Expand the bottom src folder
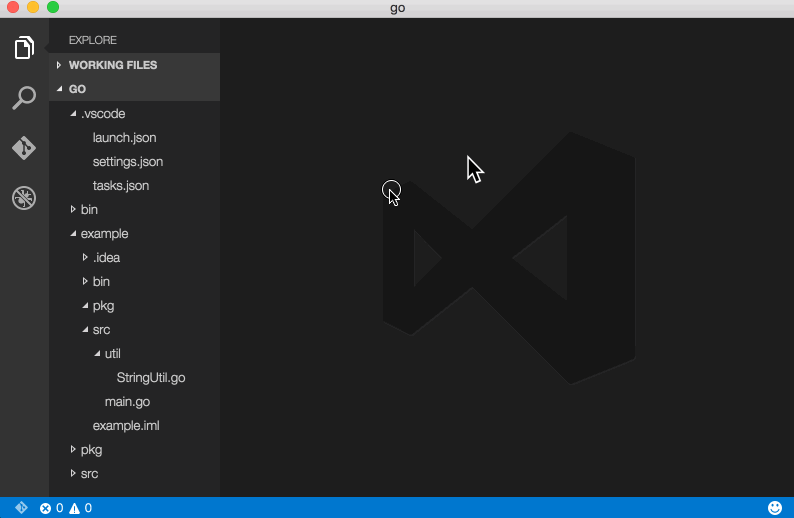 (x=73, y=473)
